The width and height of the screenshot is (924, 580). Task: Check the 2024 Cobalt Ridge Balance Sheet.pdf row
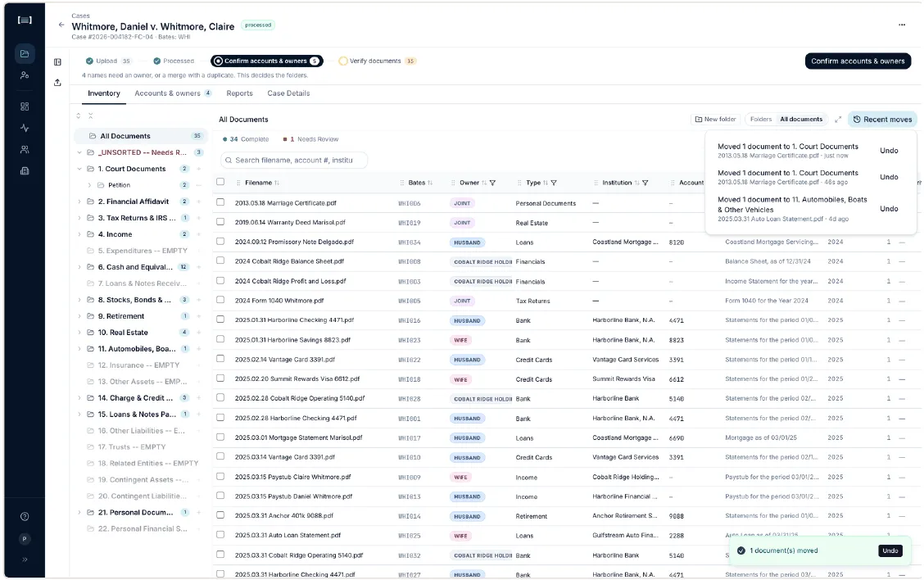[220, 261]
